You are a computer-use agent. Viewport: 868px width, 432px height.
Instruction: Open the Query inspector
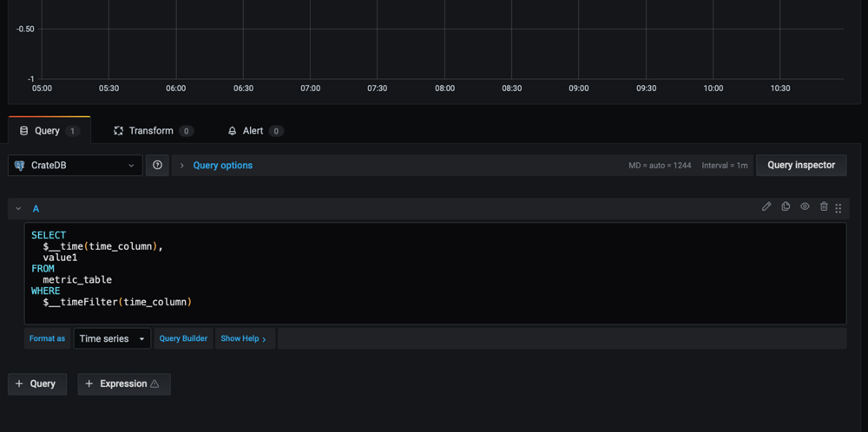click(801, 166)
